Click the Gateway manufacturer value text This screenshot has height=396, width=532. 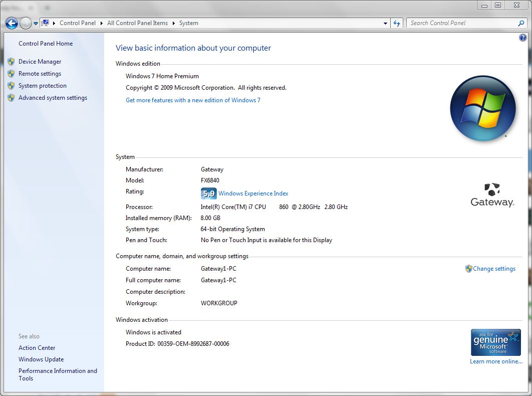pyautogui.click(x=212, y=169)
